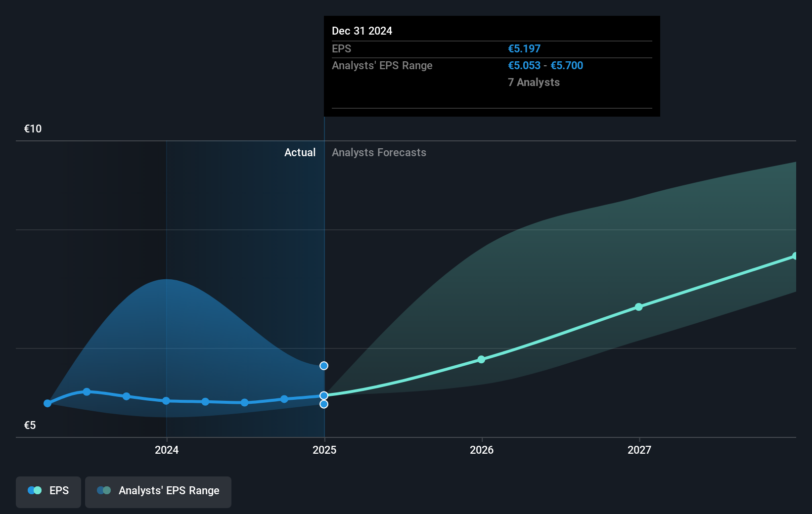Select the 2026 forecast EPS data point
This screenshot has height=514, width=812.
[482, 359]
